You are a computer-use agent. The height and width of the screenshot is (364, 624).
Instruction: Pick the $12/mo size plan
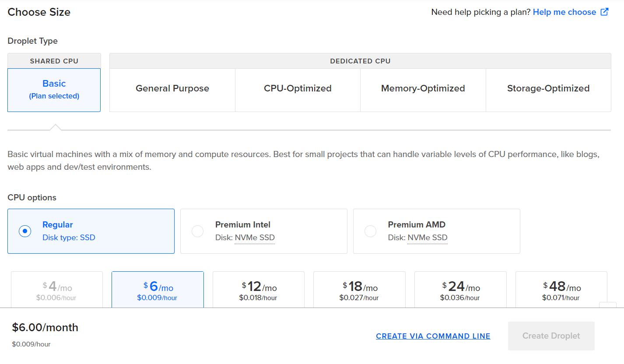[x=259, y=290]
